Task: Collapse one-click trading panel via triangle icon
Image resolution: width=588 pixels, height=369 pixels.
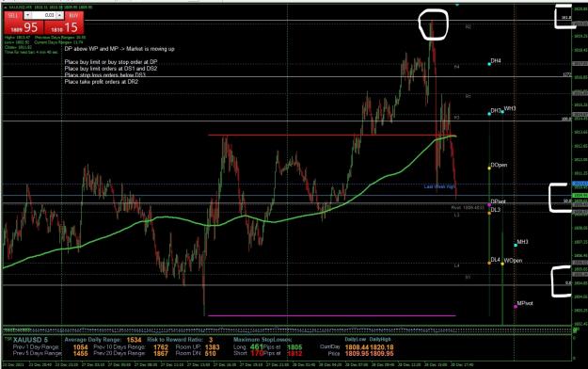Action: pos(6,8)
